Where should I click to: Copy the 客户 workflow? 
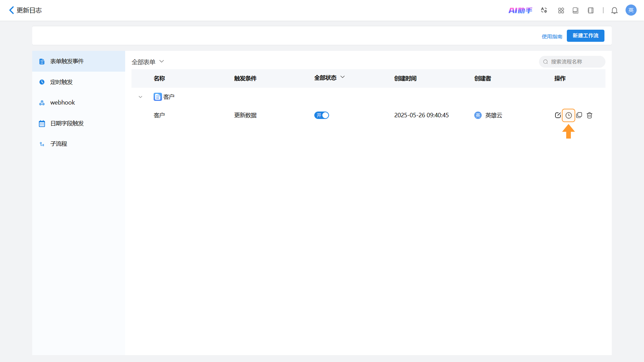(x=579, y=115)
